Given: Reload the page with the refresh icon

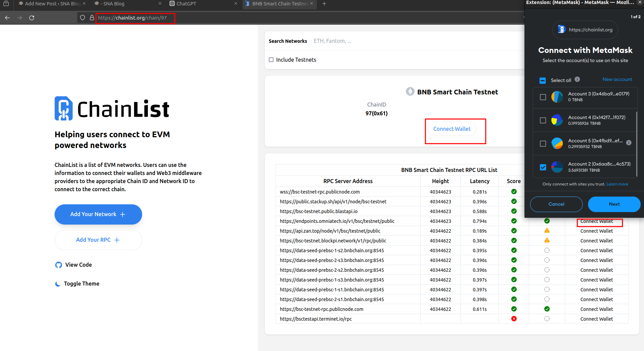Looking at the screenshot, I should pos(32,18).
